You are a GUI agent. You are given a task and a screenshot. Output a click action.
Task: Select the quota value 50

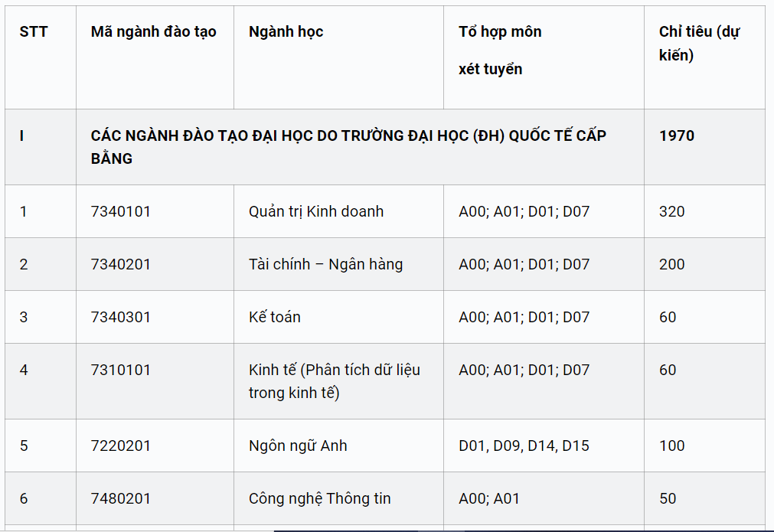668,499
